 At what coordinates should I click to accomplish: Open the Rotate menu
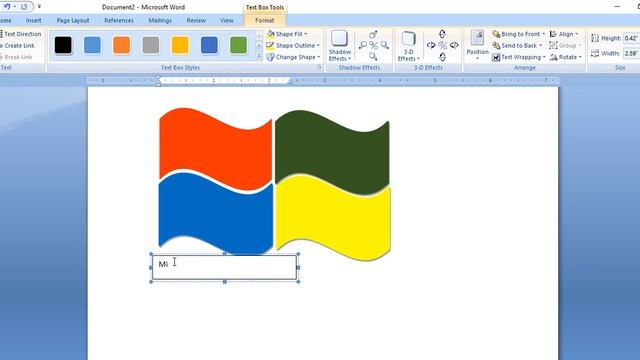[x=565, y=57]
